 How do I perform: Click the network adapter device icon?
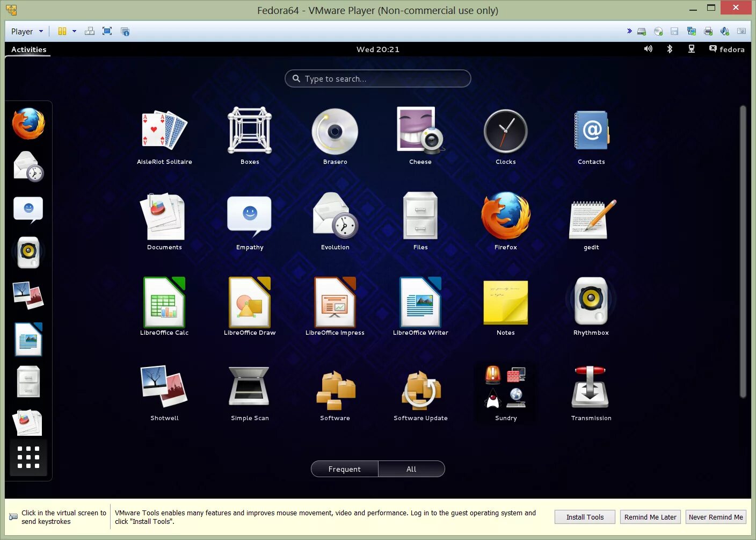pyautogui.click(x=692, y=32)
